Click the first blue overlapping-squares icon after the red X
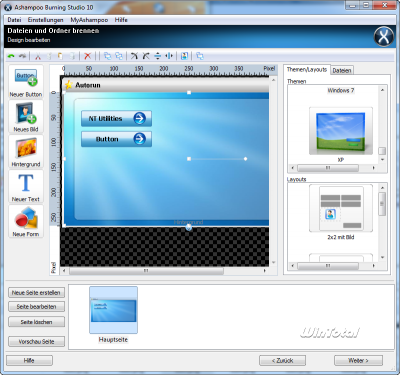This screenshot has width=400, height=375. coord(107,56)
